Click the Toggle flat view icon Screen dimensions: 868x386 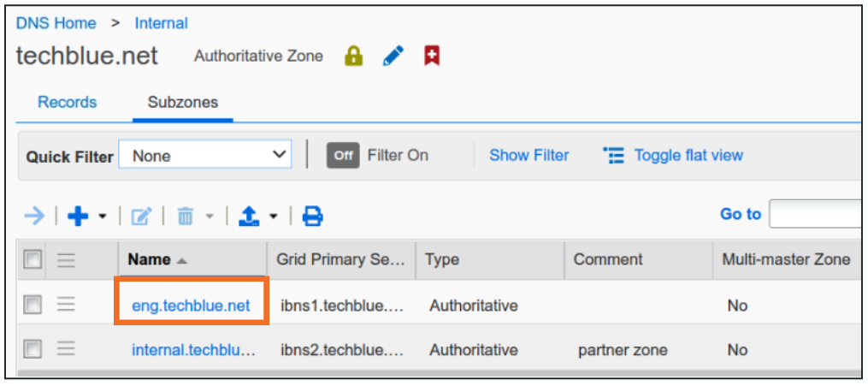click(614, 156)
